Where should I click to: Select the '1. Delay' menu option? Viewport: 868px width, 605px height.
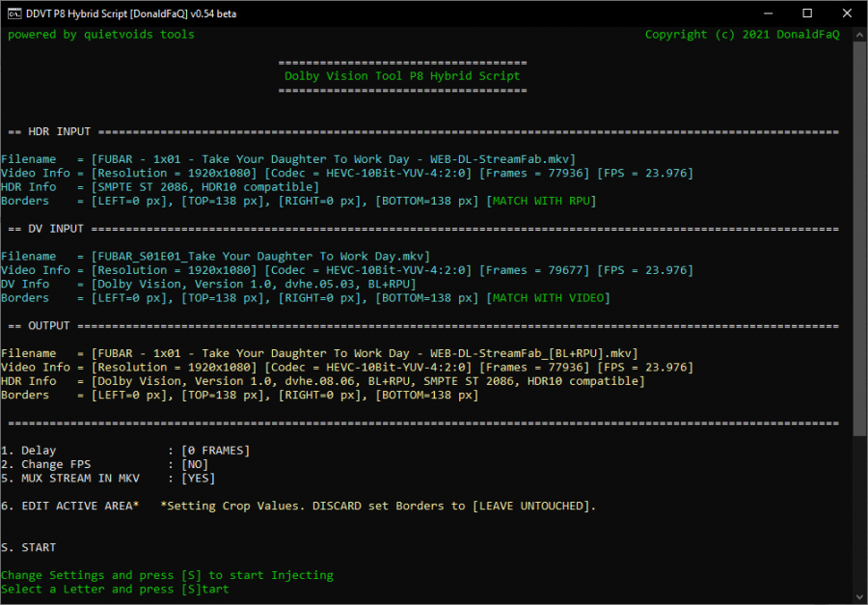(29, 451)
